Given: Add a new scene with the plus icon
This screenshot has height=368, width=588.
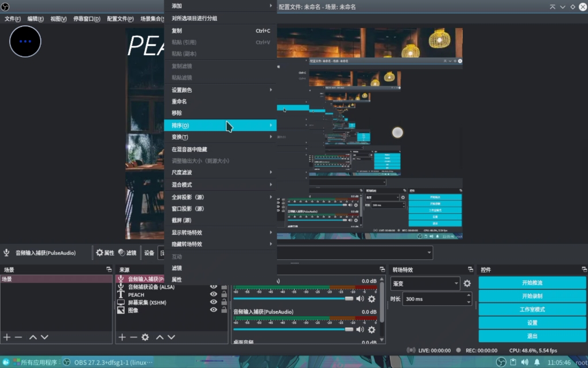Looking at the screenshot, I should (x=6, y=337).
